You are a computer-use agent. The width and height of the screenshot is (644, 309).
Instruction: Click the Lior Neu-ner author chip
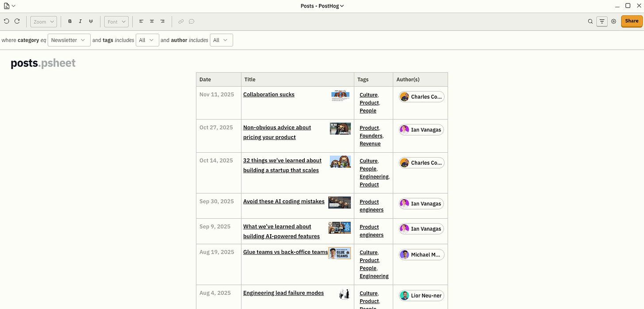tap(422, 296)
